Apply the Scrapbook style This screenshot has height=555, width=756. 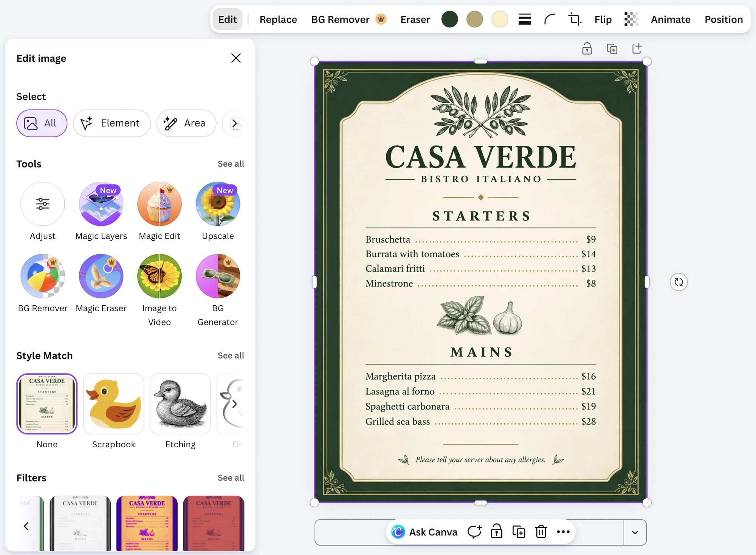[114, 404]
